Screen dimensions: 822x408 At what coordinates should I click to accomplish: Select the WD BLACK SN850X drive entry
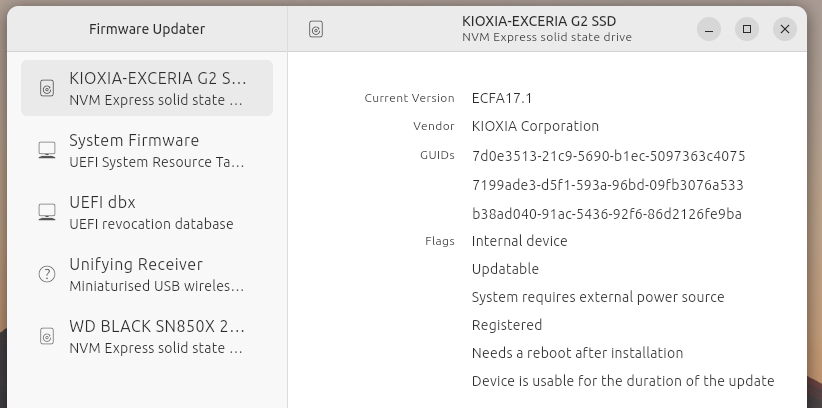156,336
